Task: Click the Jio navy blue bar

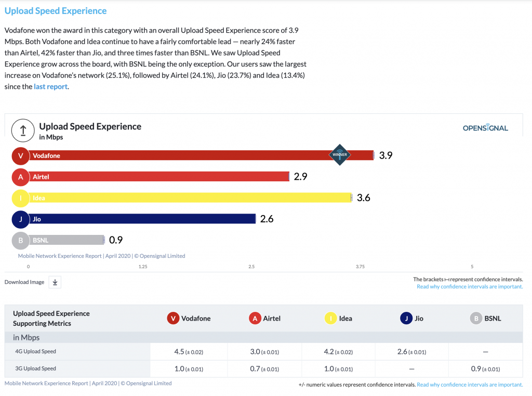Action: point(142,219)
